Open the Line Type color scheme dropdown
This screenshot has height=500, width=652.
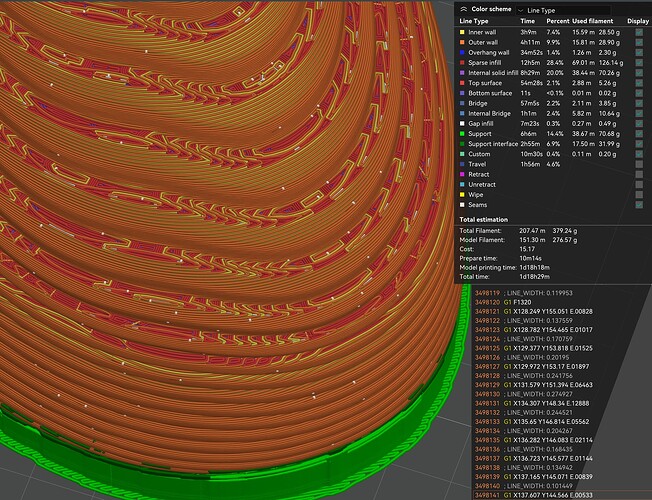click(x=563, y=10)
